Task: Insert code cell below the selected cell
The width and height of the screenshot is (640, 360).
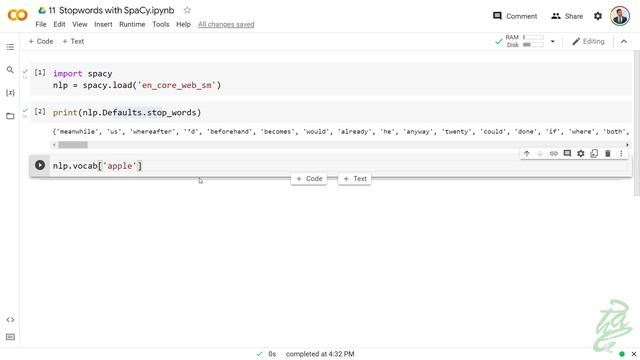Action: point(309,179)
